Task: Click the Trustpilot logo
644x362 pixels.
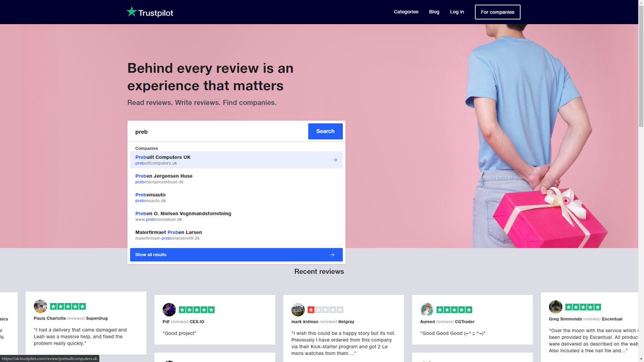Action: pyautogui.click(x=150, y=12)
